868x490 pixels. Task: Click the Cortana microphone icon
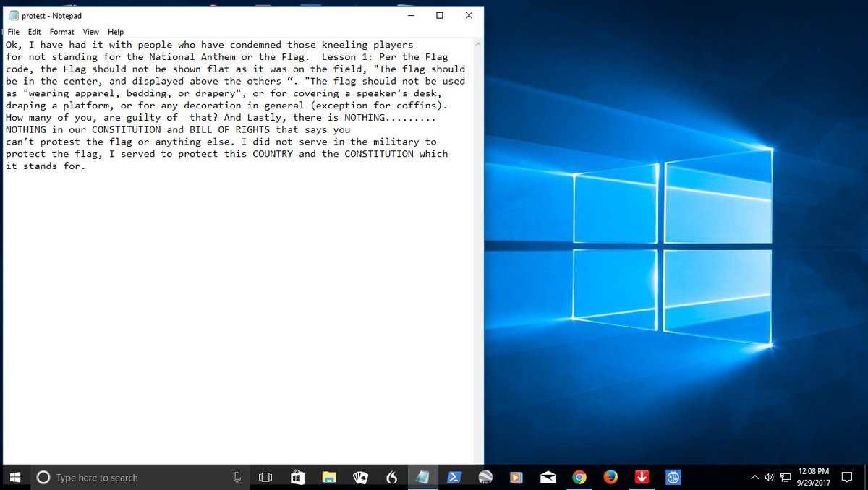(x=237, y=477)
